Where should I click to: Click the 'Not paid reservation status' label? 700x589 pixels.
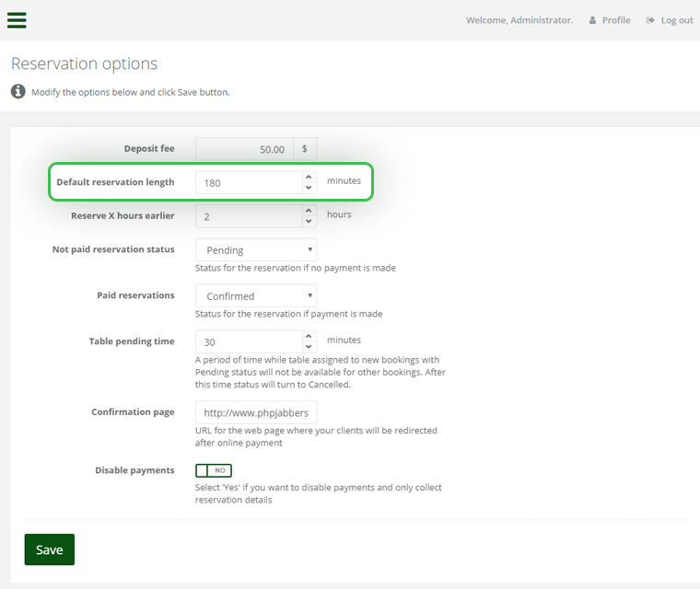point(113,249)
